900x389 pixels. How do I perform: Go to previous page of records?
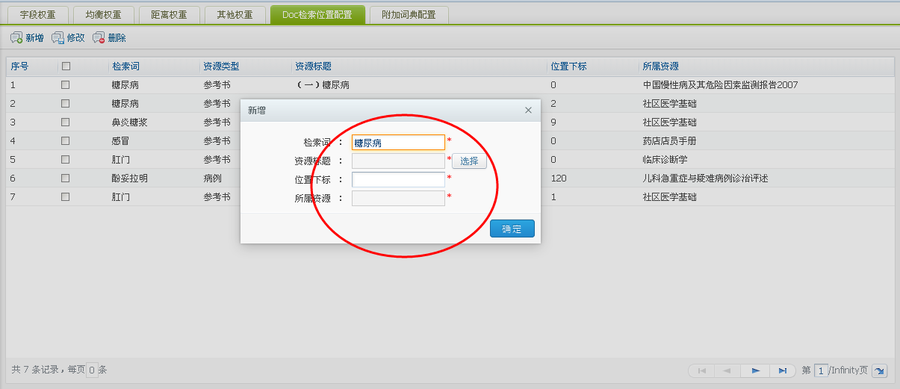point(727,371)
